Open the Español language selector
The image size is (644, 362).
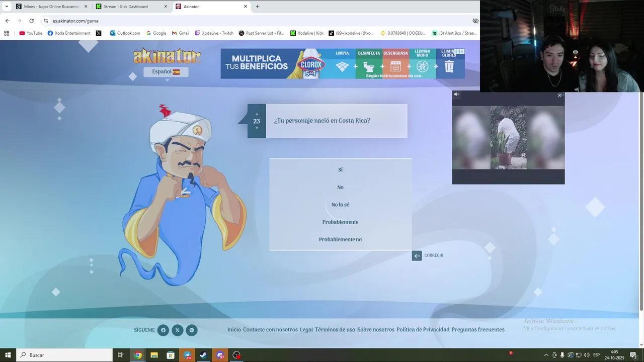click(x=166, y=72)
